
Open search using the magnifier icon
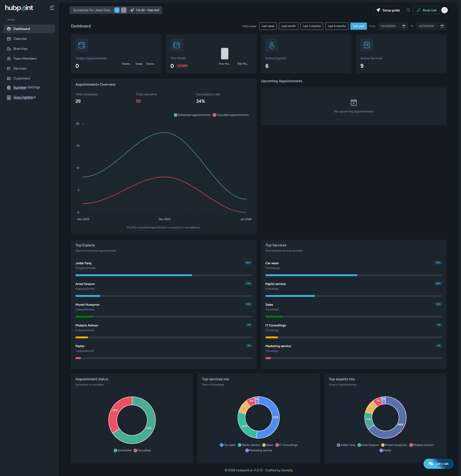[x=408, y=10]
